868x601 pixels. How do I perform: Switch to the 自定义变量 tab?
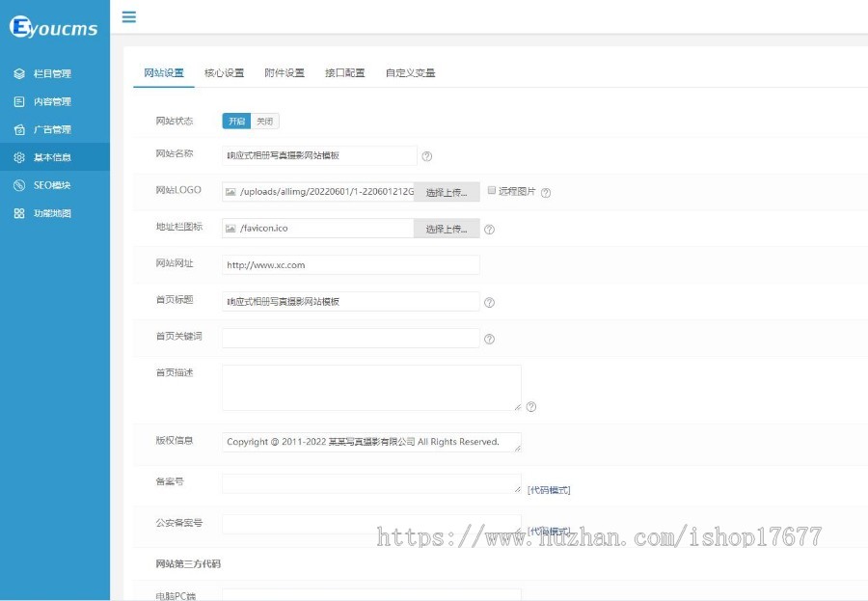(x=410, y=72)
